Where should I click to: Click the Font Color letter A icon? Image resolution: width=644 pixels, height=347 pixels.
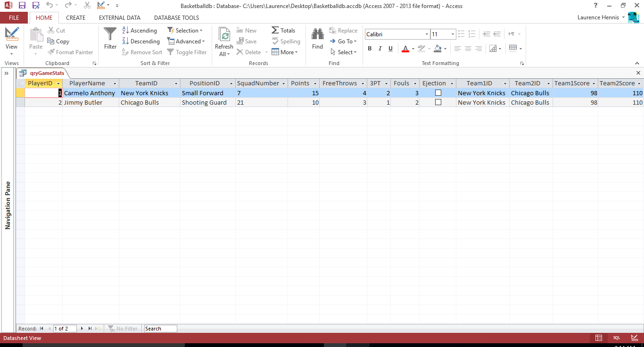[405, 49]
